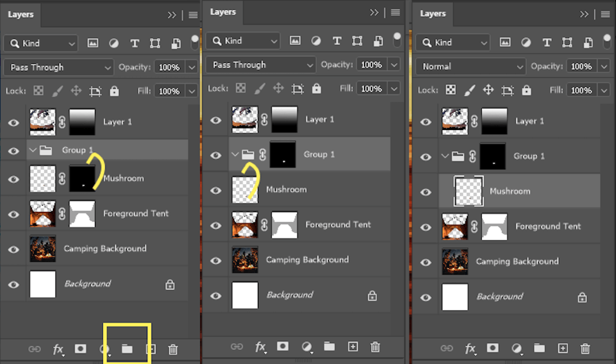Toggle mask link on Foreground Tent, middle panel
616x364 pixels.
pos(264,225)
